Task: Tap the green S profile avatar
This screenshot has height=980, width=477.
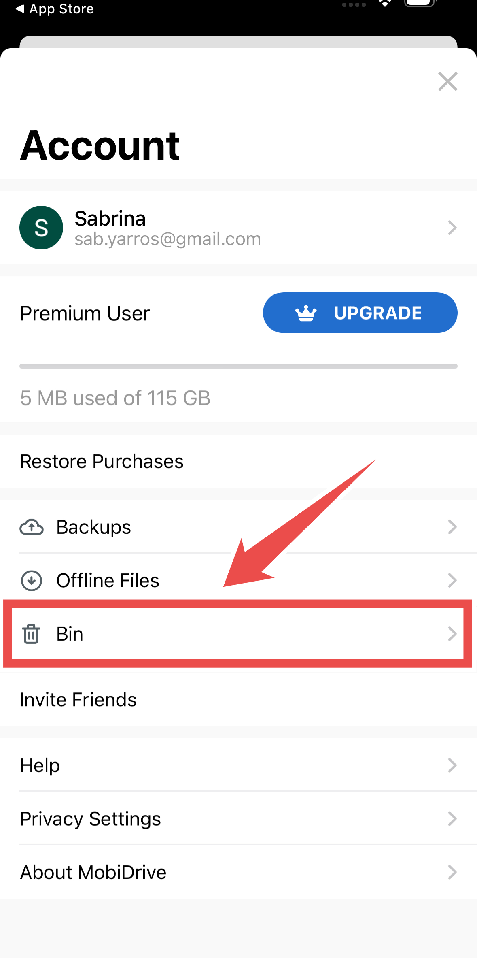Action: click(x=41, y=228)
